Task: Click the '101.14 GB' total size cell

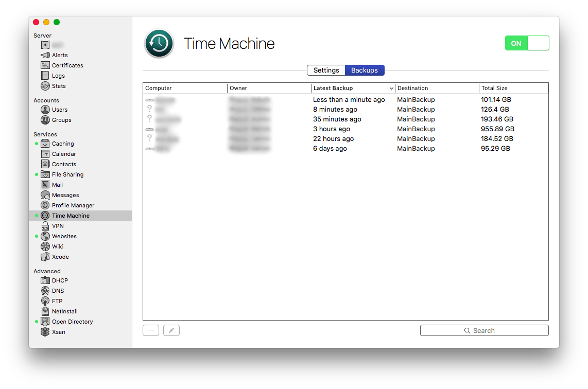Action: [496, 100]
